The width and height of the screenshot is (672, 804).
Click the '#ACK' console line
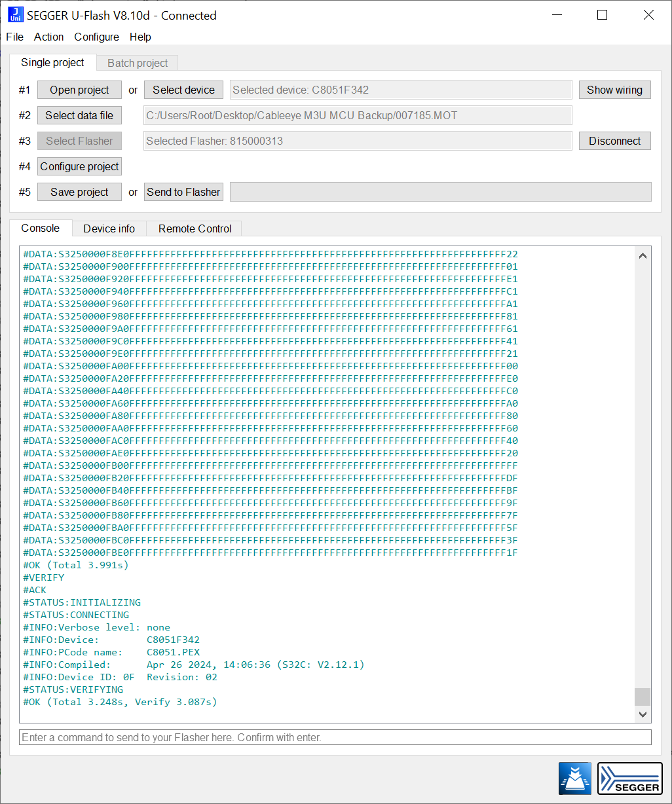35,590
